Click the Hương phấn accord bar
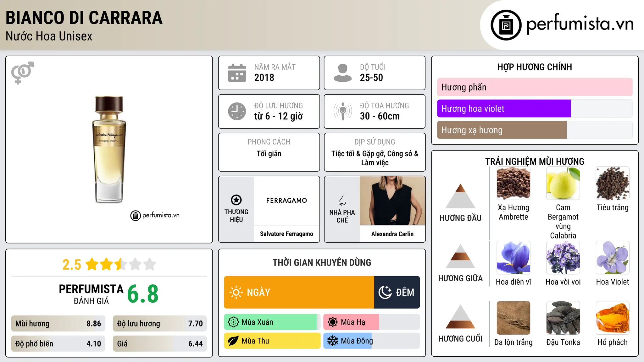 click(x=535, y=87)
